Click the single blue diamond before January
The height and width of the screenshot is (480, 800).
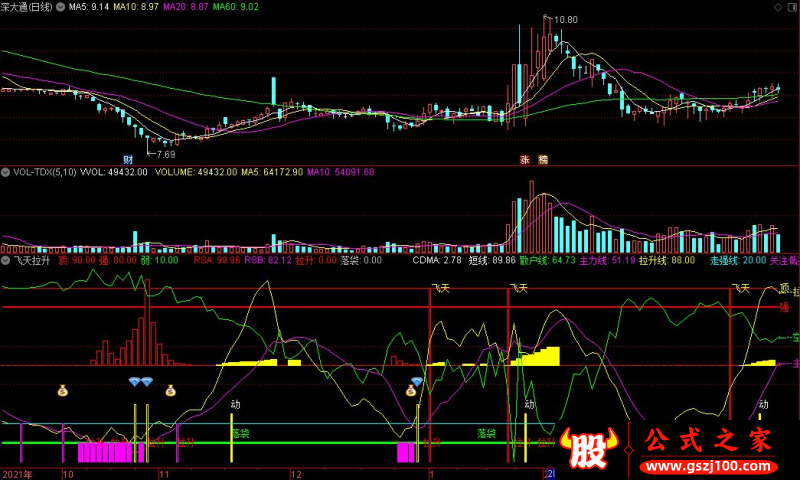coord(417,382)
